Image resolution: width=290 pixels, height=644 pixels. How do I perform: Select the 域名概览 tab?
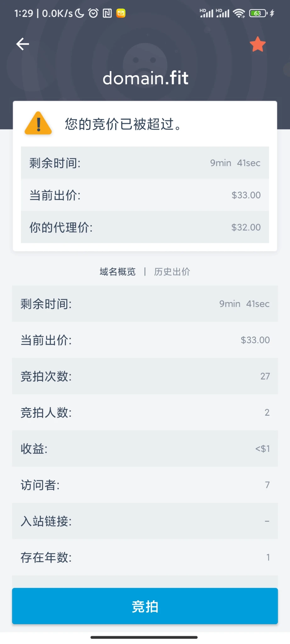pyautogui.click(x=117, y=272)
